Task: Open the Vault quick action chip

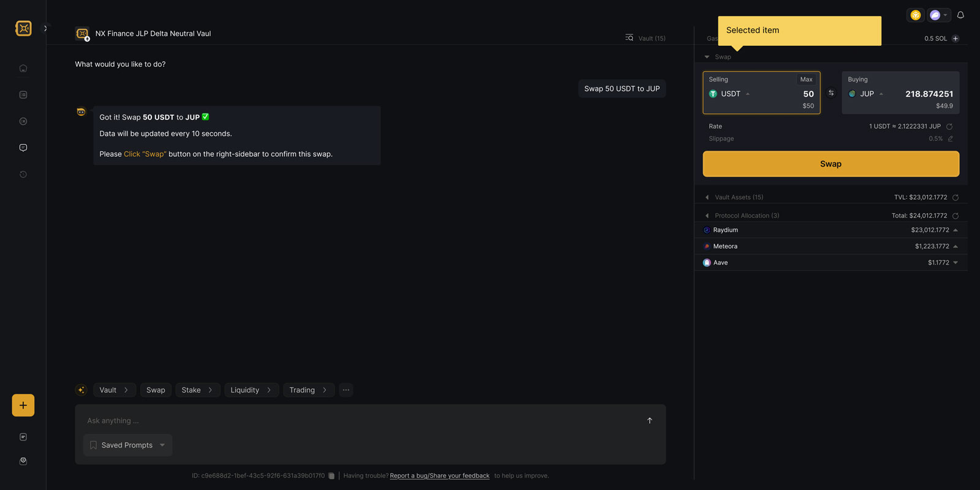Action: coord(115,390)
